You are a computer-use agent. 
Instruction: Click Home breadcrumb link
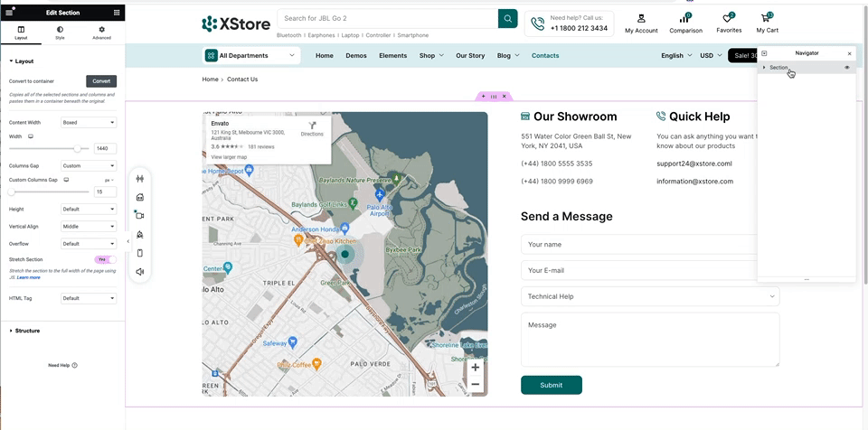(210, 79)
